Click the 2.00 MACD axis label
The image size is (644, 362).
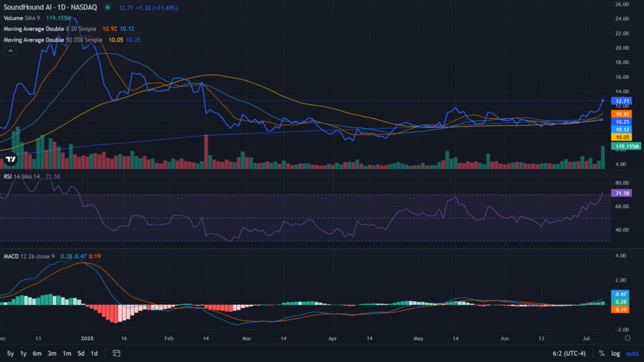coord(621,280)
